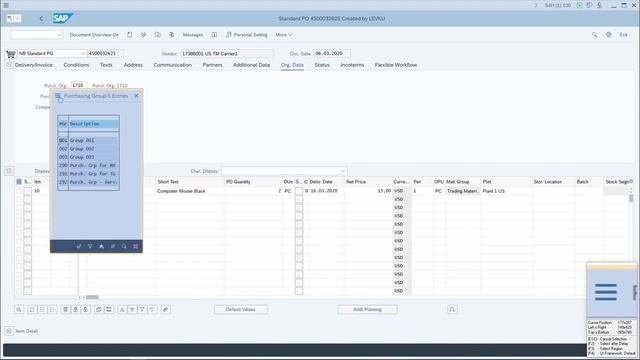Switch to the Texts tab
Viewport: 640px width, 360px height.
click(106, 65)
